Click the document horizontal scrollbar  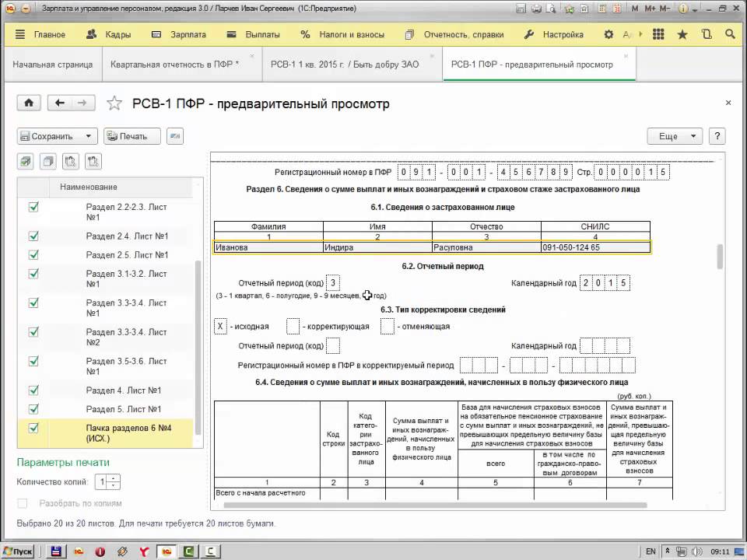coord(435,506)
